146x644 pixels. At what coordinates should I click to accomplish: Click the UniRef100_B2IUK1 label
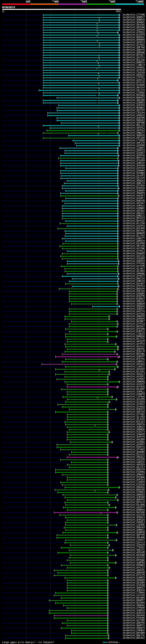(x=133, y=372)
